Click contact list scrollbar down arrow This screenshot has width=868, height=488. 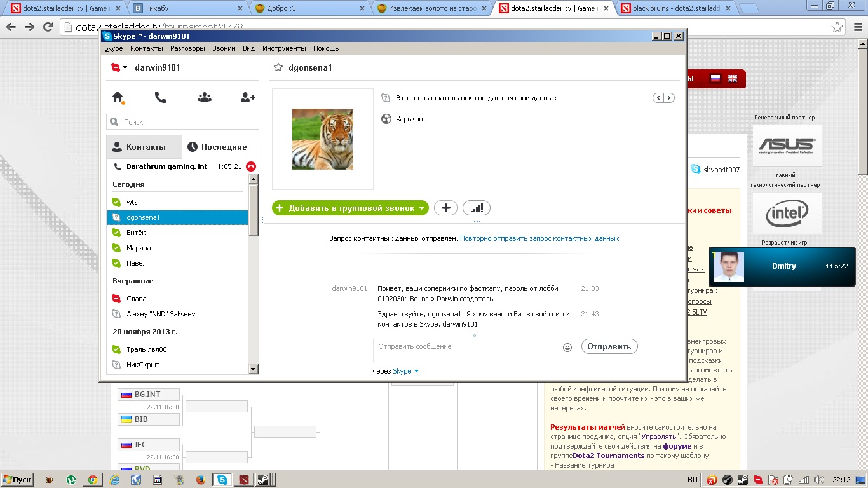[254, 369]
